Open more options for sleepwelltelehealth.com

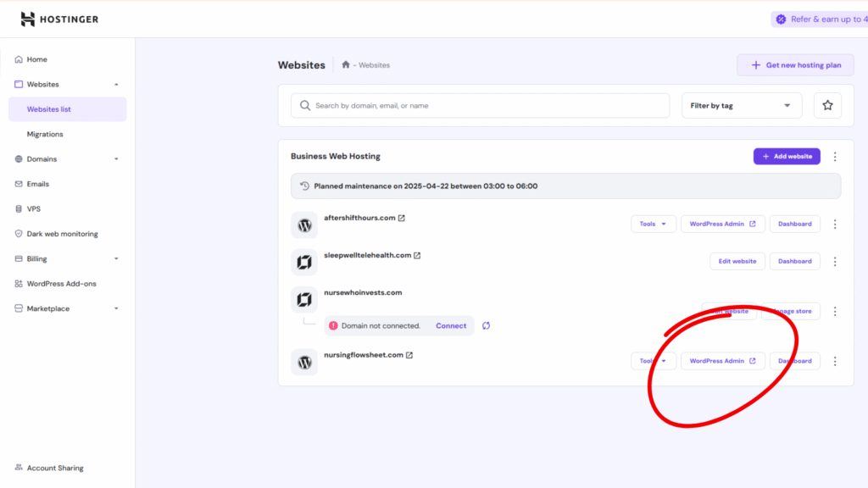(x=835, y=262)
